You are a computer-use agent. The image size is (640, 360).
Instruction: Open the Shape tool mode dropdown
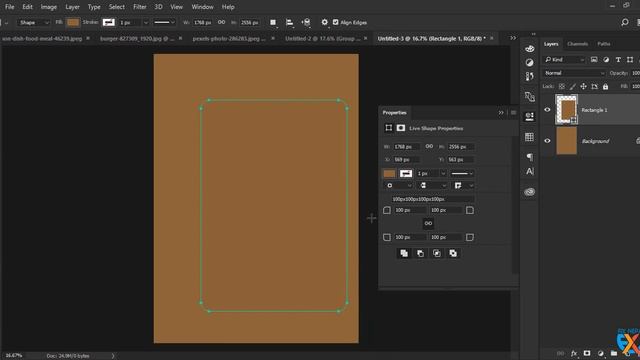coord(33,22)
